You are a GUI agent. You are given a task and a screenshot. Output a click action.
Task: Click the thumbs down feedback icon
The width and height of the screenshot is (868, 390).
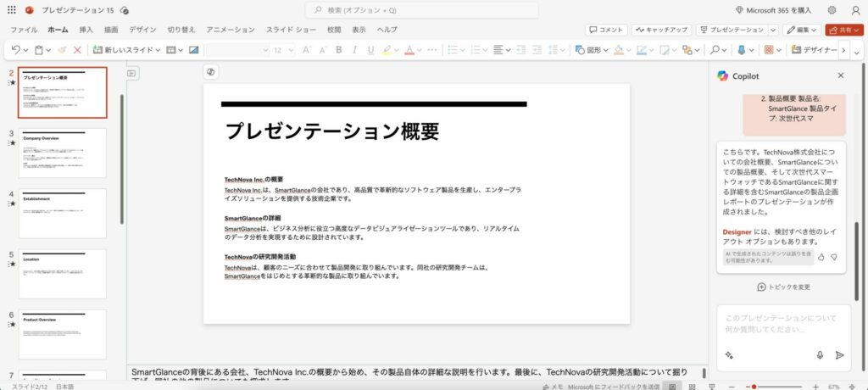click(834, 257)
